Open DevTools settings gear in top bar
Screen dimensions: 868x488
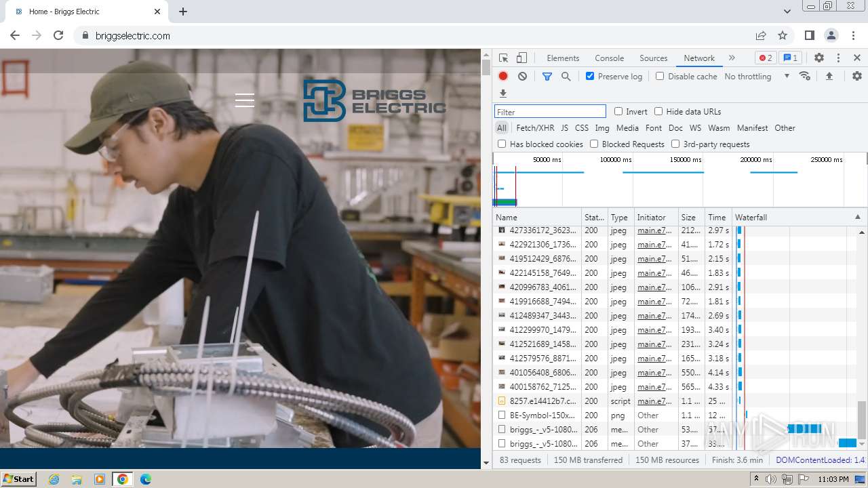click(819, 58)
